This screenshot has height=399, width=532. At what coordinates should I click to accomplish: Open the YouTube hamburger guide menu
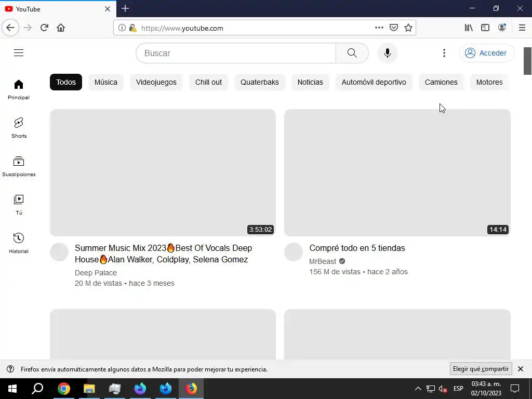(x=19, y=53)
